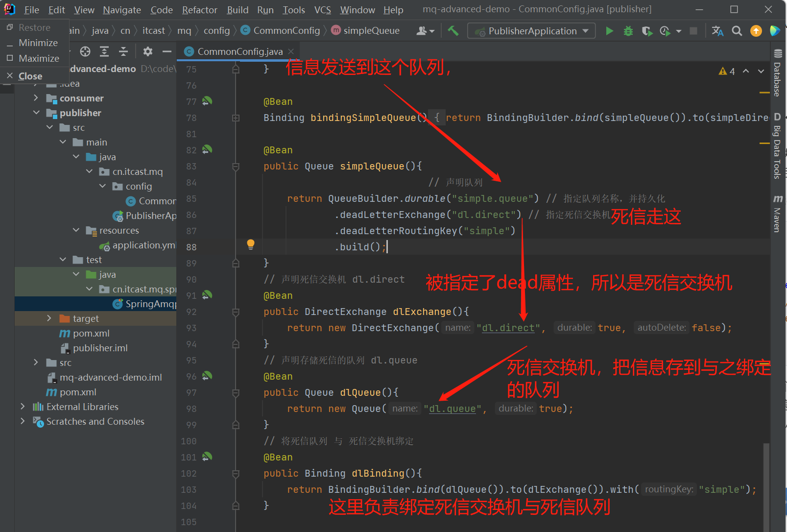The height and width of the screenshot is (532, 787).
Task: Open the VCS menu
Action: click(322, 10)
